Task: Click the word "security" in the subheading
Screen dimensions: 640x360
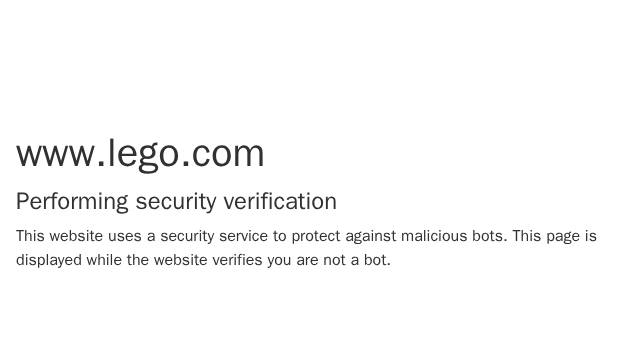Action: (x=176, y=202)
